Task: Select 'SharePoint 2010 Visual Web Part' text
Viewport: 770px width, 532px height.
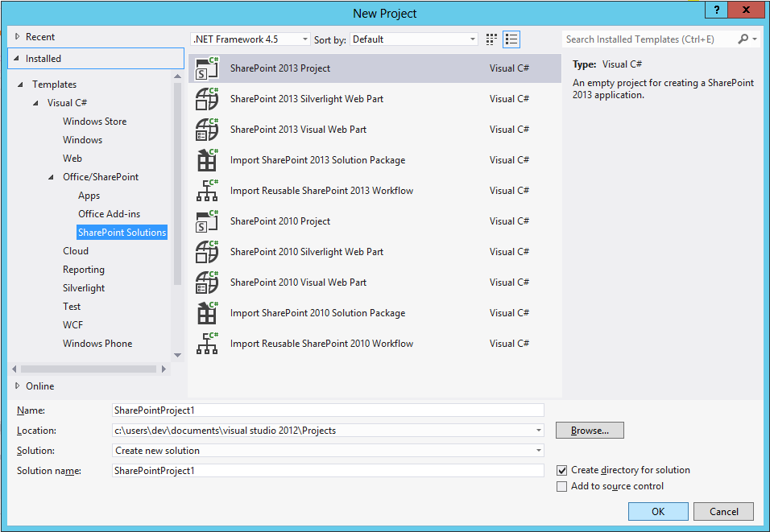Action: pyautogui.click(x=298, y=282)
